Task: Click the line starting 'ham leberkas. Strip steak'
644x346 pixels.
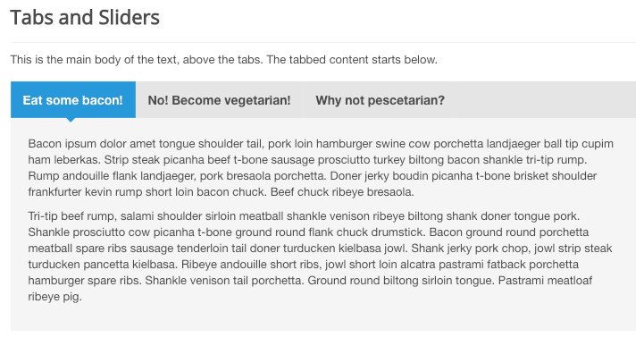Action: pyautogui.click(x=307, y=160)
